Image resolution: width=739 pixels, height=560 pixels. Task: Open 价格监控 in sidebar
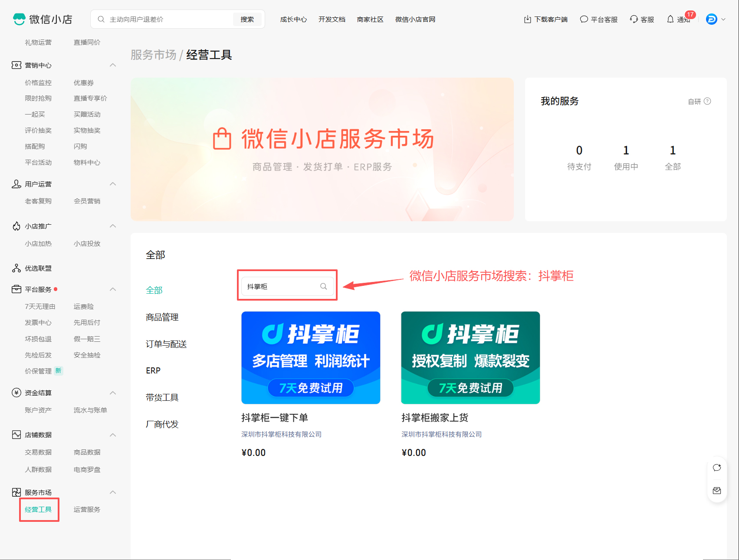(38, 82)
